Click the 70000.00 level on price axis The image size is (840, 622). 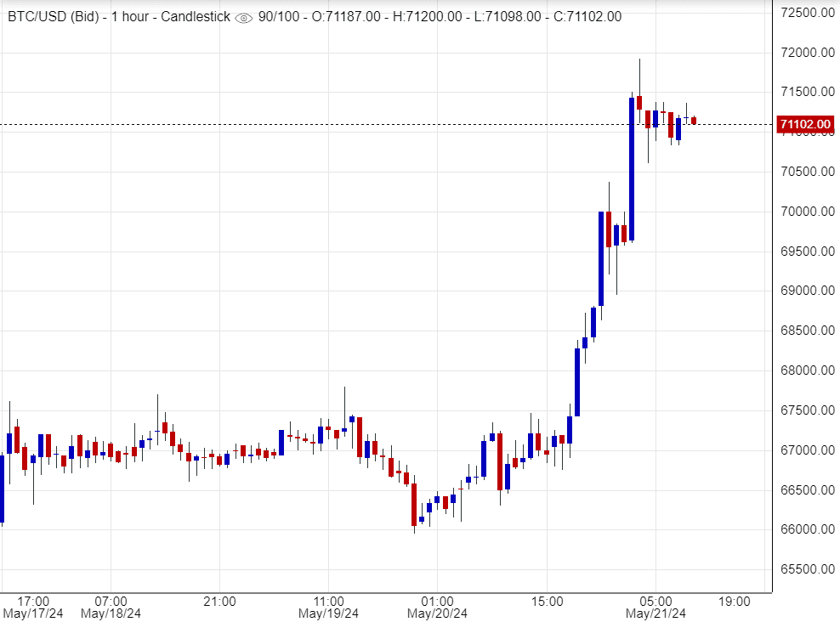coord(804,212)
